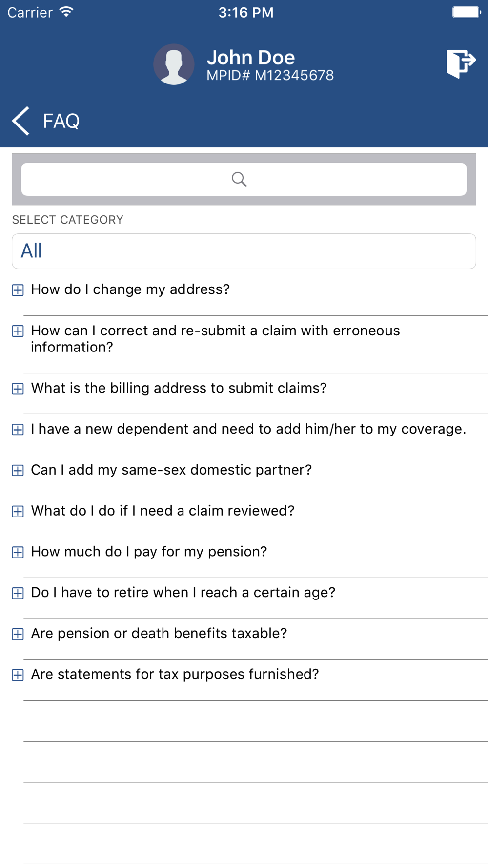Expand the billing address question
Screen dimensions: 488x868
point(18,389)
